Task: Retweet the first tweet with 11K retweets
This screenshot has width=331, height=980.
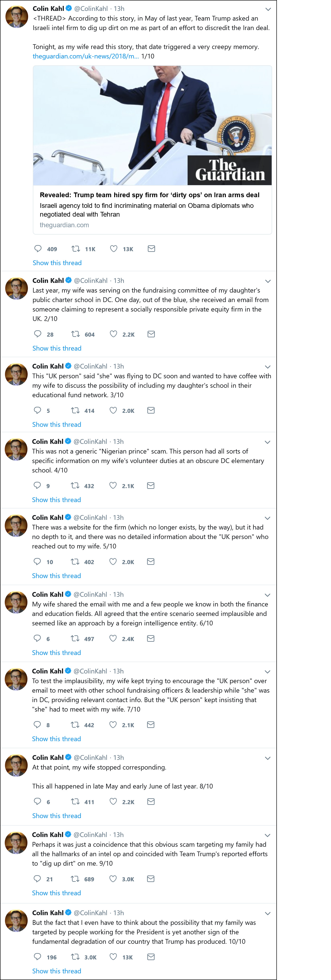Action: (x=76, y=249)
